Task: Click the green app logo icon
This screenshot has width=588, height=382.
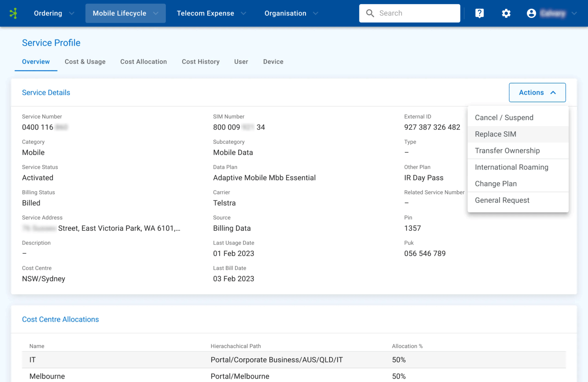Action: tap(13, 13)
